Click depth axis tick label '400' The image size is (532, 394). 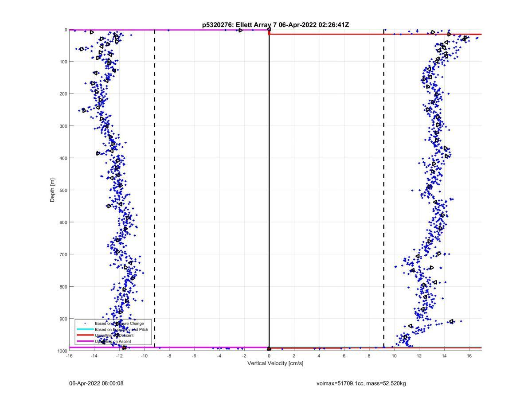[63, 158]
